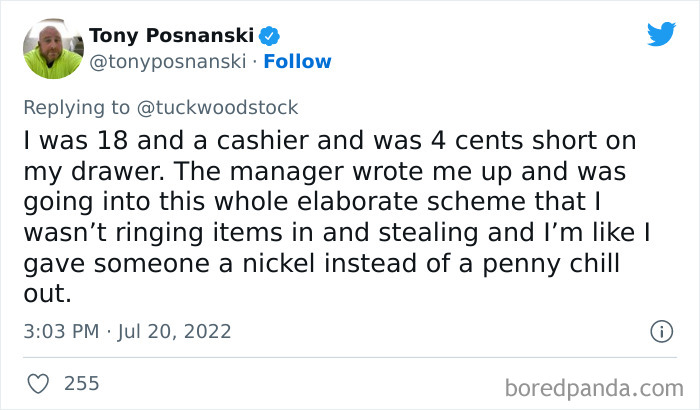This screenshot has width=700, height=410.
Task: Open Tony Posnanski's profile picture
Action: 52,49
